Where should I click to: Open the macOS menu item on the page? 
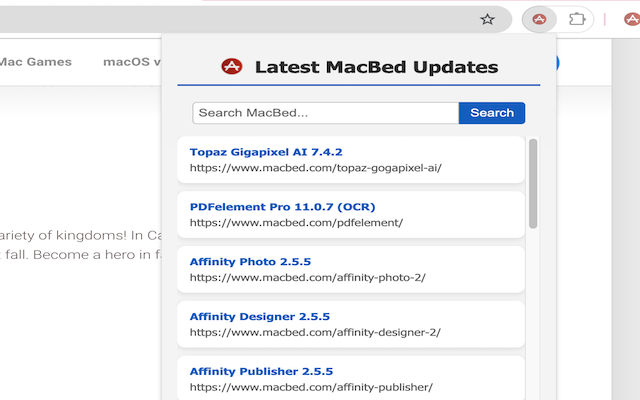(x=131, y=62)
